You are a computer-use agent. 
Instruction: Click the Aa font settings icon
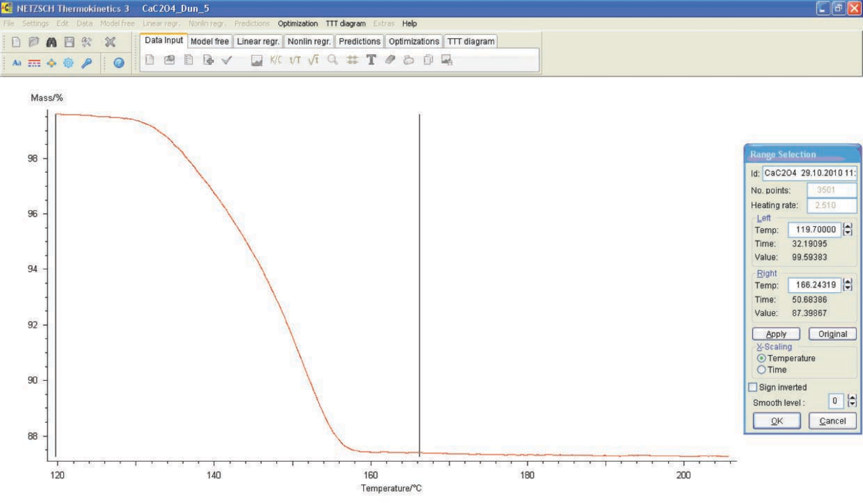click(17, 63)
